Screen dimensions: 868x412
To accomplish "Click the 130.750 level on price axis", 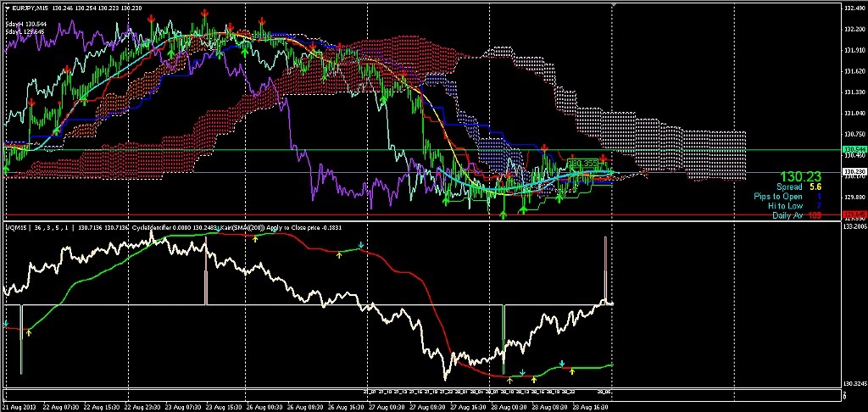I will point(854,134).
